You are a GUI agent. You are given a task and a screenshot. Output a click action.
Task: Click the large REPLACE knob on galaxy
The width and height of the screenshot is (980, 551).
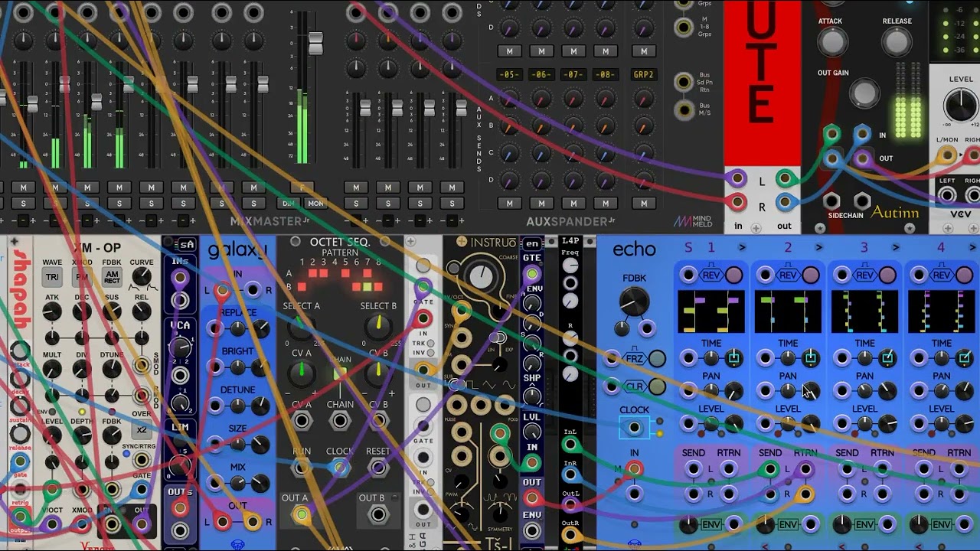click(260, 329)
